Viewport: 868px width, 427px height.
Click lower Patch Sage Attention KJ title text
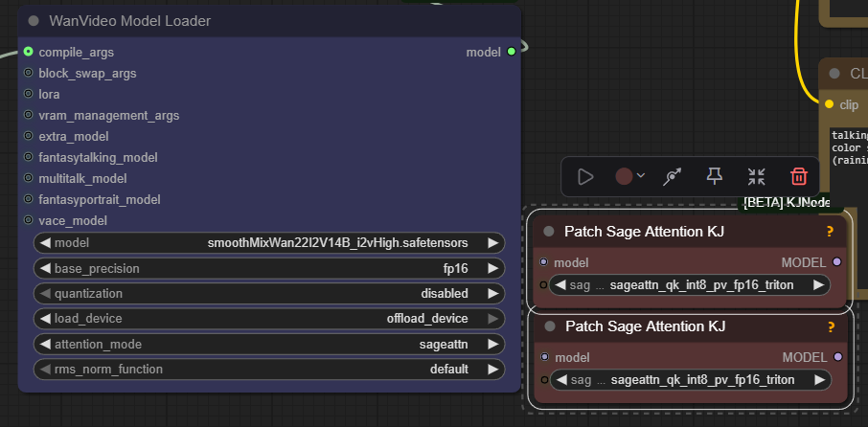click(x=646, y=326)
